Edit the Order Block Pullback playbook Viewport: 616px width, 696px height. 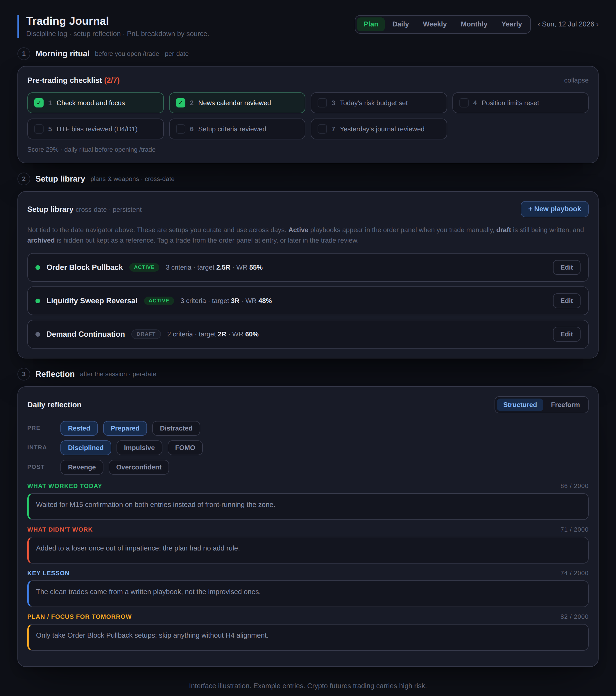pyautogui.click(x=566, y=267)
